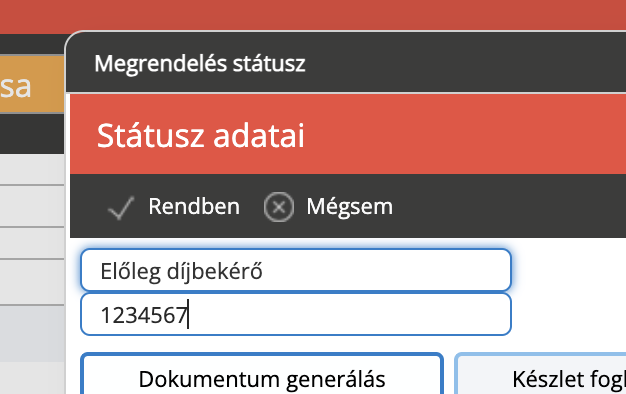Select the orange background tab ending in "sa"
This screenshot has width=626, height=394.
coord(32,84)
